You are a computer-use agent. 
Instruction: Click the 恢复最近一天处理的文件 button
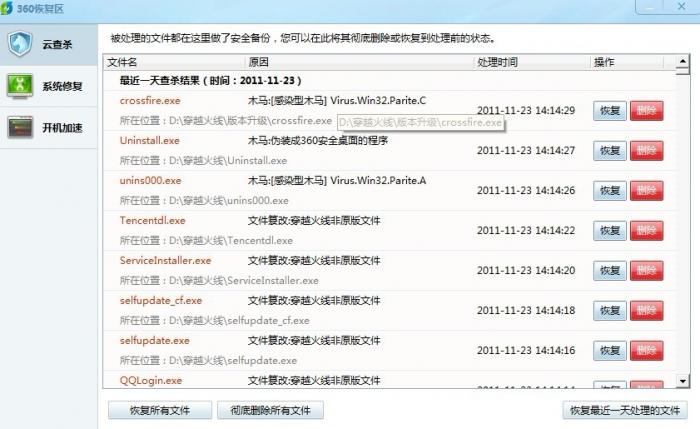tap(625, 410)
